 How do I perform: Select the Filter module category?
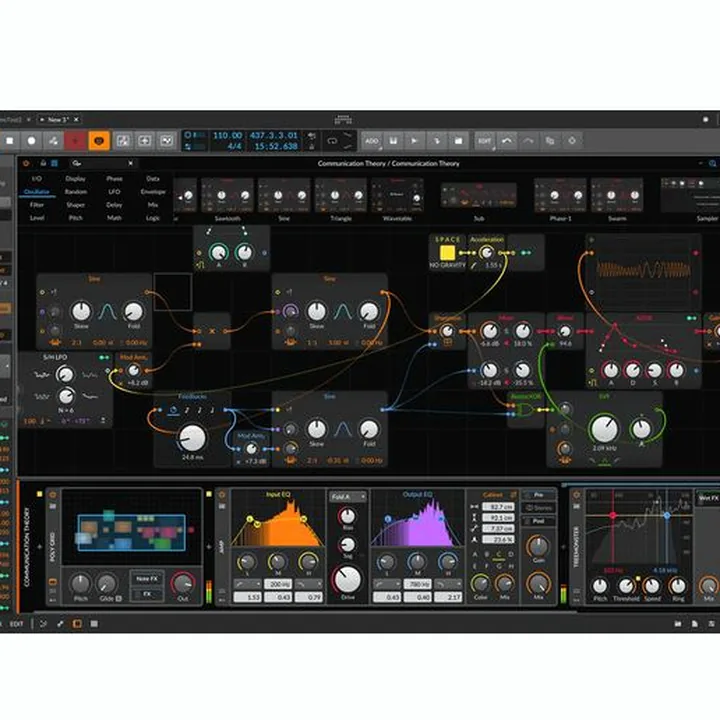click(x=37, y=205)
